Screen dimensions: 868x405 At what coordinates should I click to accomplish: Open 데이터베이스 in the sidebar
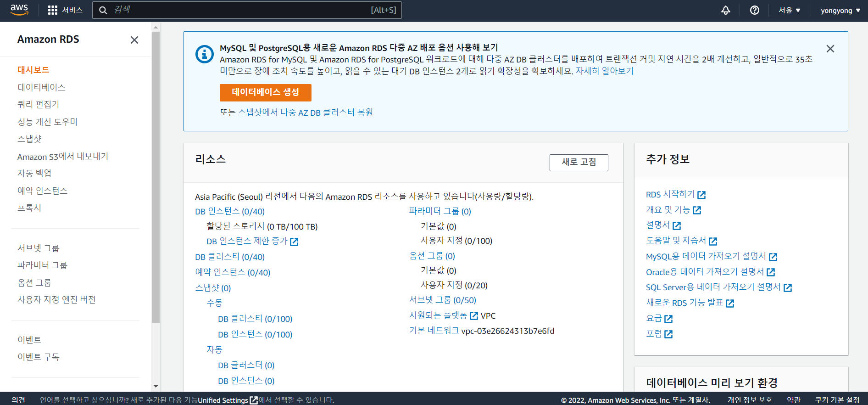pos(41,87)
